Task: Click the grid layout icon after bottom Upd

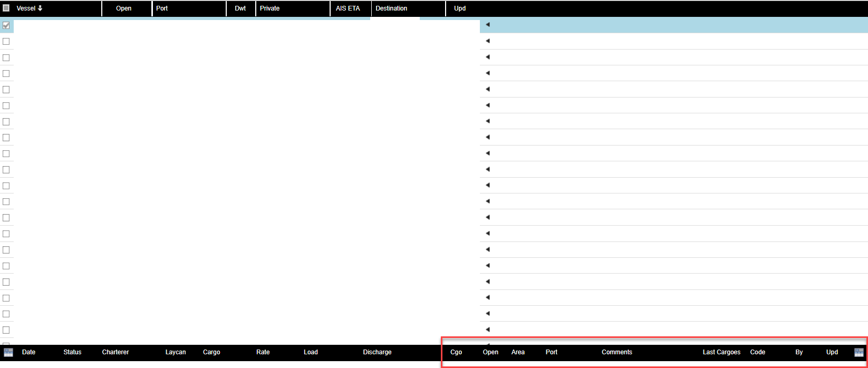Action: point(859,352)
